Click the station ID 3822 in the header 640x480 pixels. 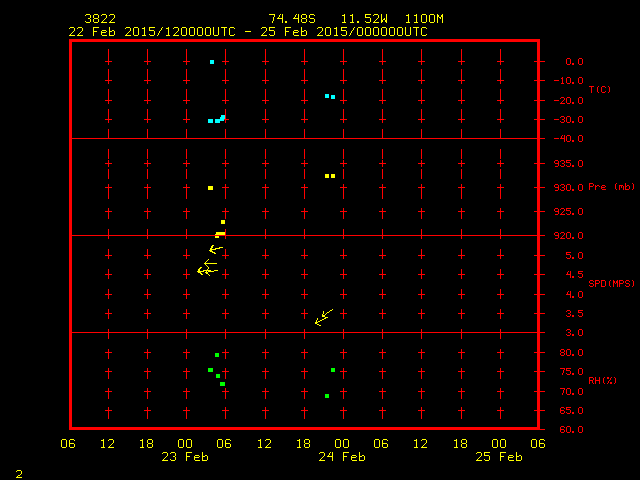click(x=99, y=19)
